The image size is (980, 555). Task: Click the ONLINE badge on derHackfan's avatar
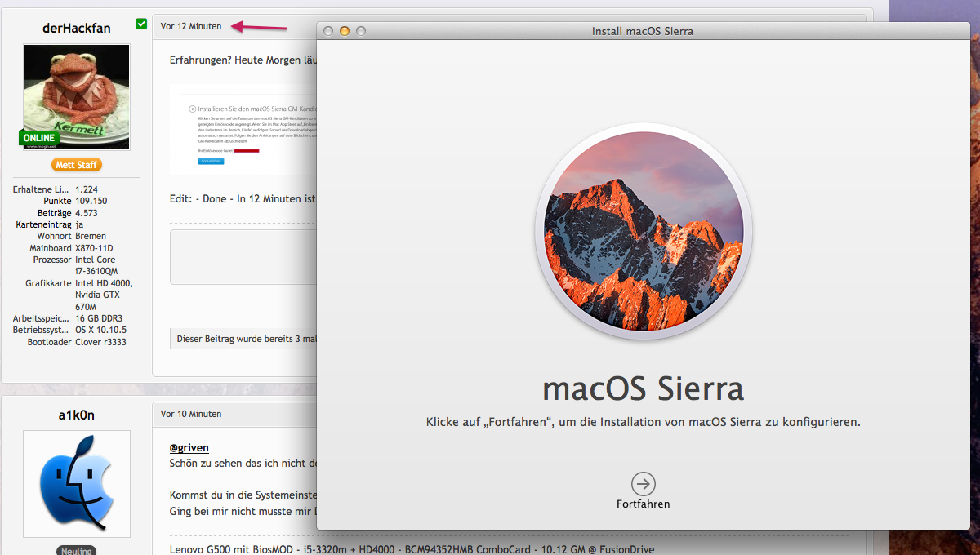pyautogui.click(x=39, y=138)
